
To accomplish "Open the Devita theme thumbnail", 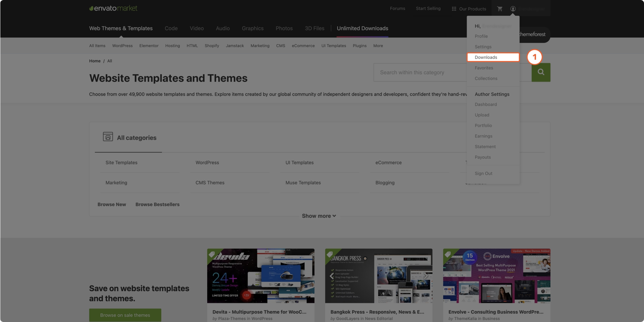I will click(x=261, y=276).
